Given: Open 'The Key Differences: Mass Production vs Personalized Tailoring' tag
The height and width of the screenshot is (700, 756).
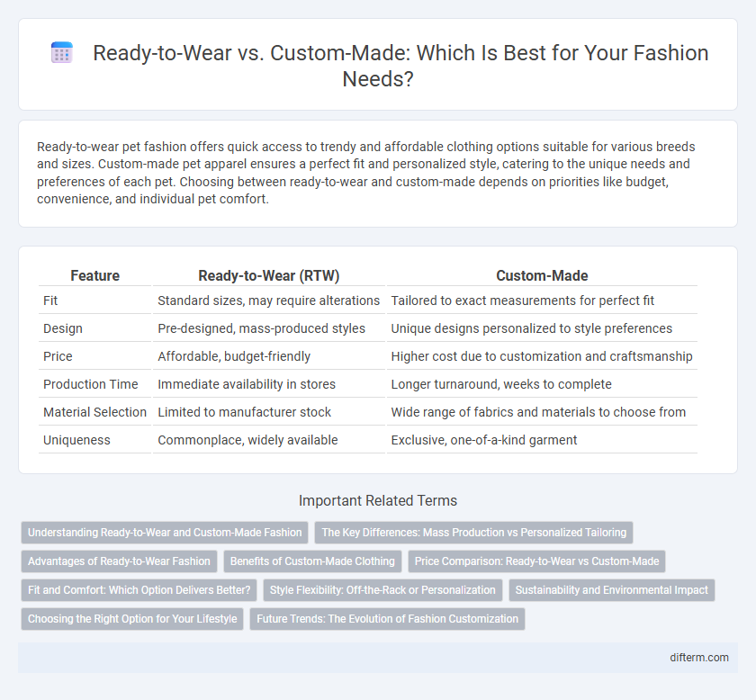Looking at the screenshot, I should pos(474,533).
